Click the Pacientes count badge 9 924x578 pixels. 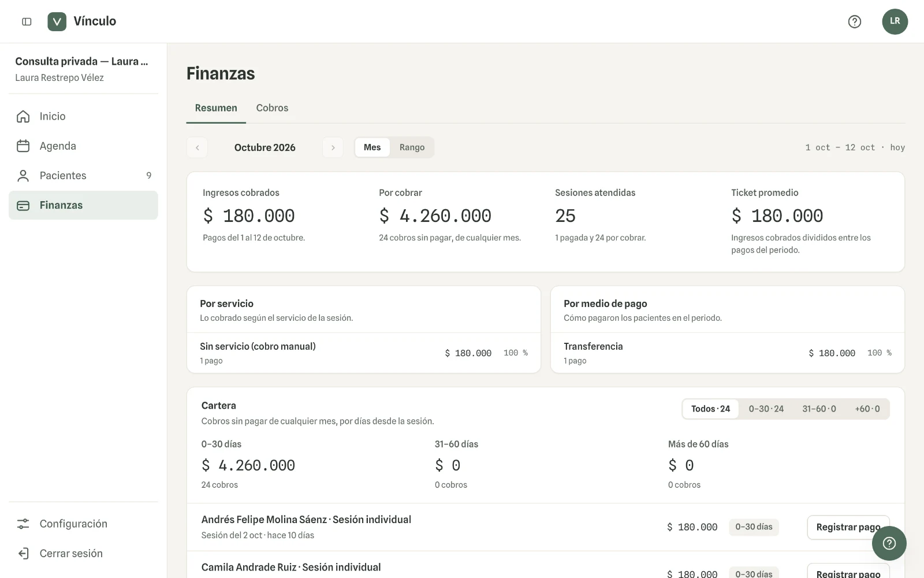tap(149, 176)
